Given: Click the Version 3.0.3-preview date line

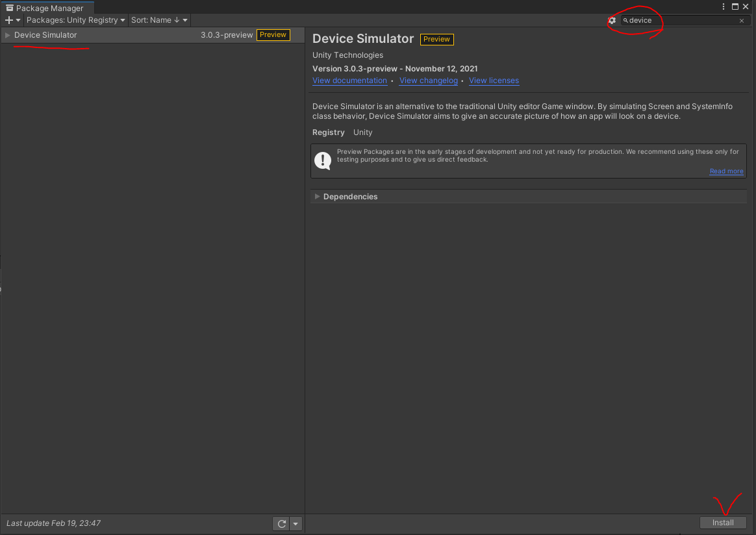Looking at the screenshot, I should pyautogui.click(x=395, y=68).
